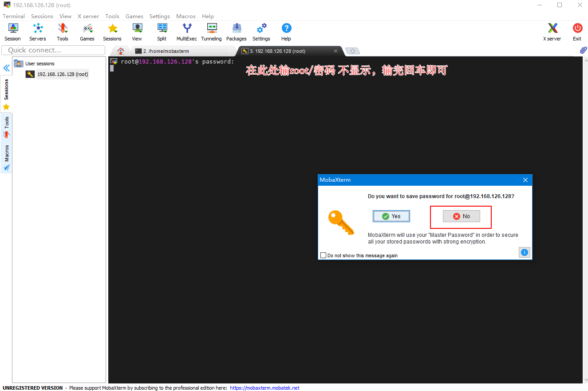Open the Session toolbar icon
This screenshot has height=391, width=588.
click(x=13, y=32)
